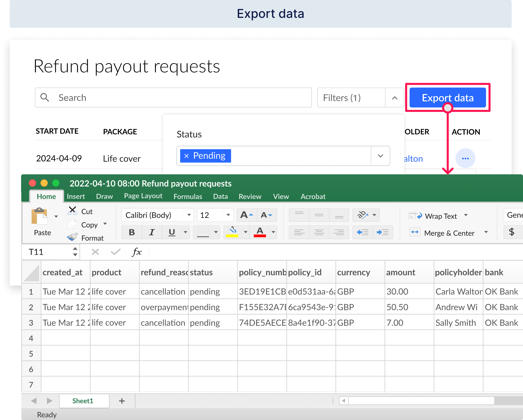Click the Copy icon in ribbon

72,224
